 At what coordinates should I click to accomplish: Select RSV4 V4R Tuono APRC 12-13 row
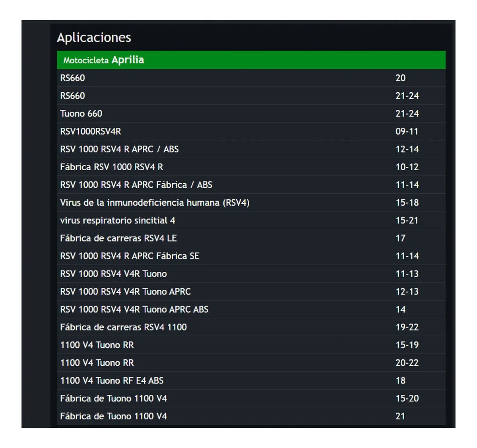tap(251, 292)
